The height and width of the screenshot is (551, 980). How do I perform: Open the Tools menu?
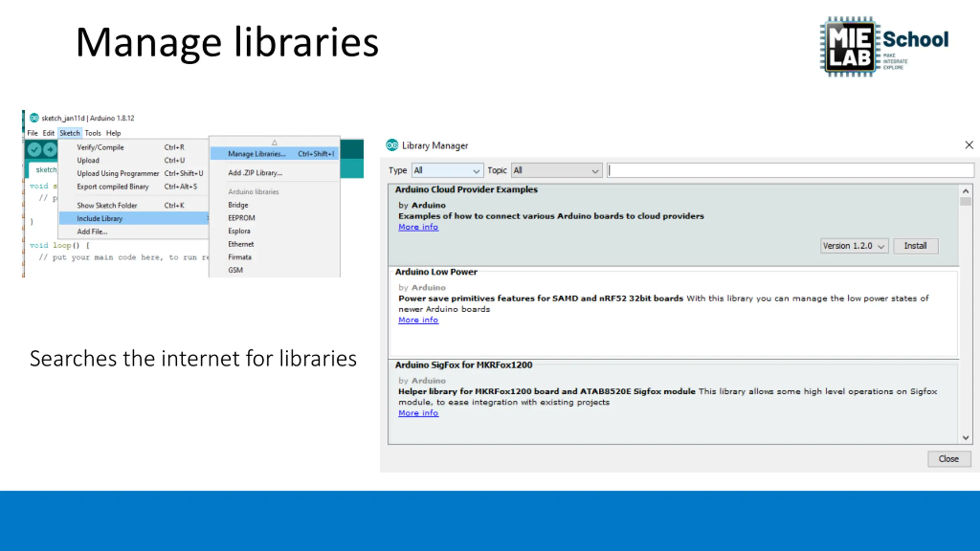click(93, 133)
